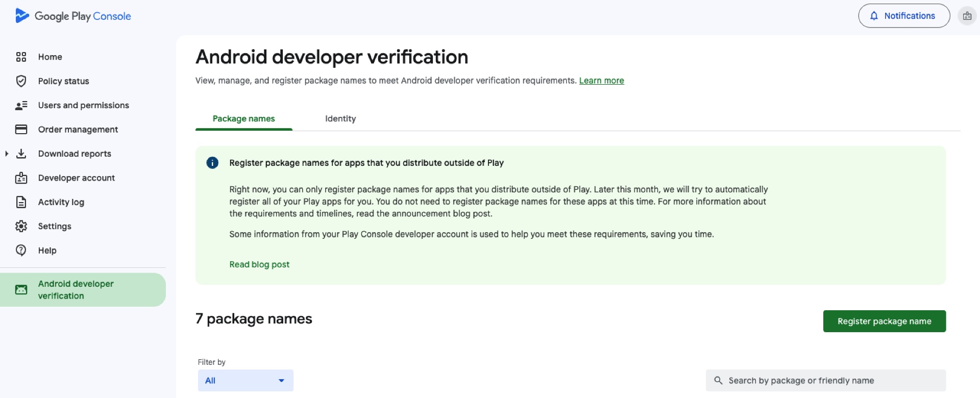
Task: Follow the Learn more link
Action: (601, 81)
